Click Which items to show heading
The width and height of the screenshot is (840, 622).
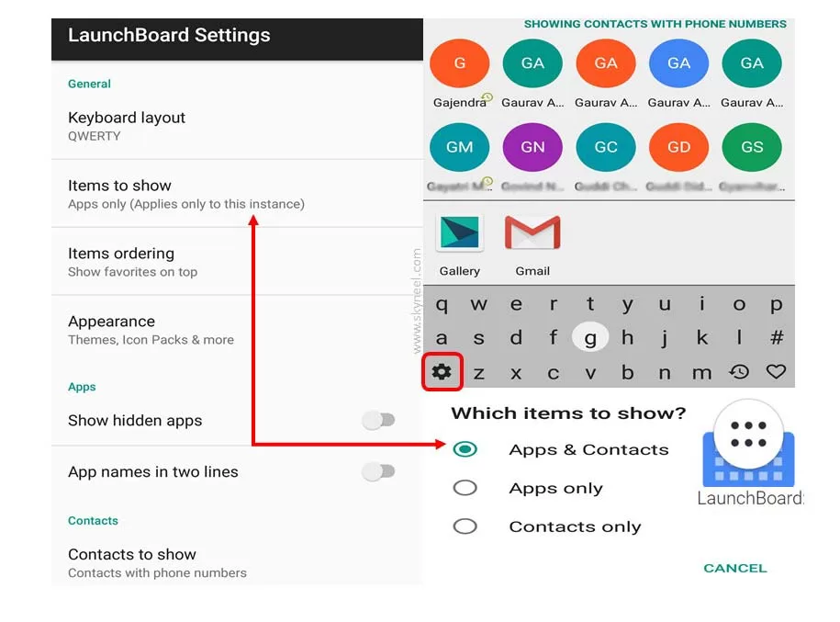point(568,413)
